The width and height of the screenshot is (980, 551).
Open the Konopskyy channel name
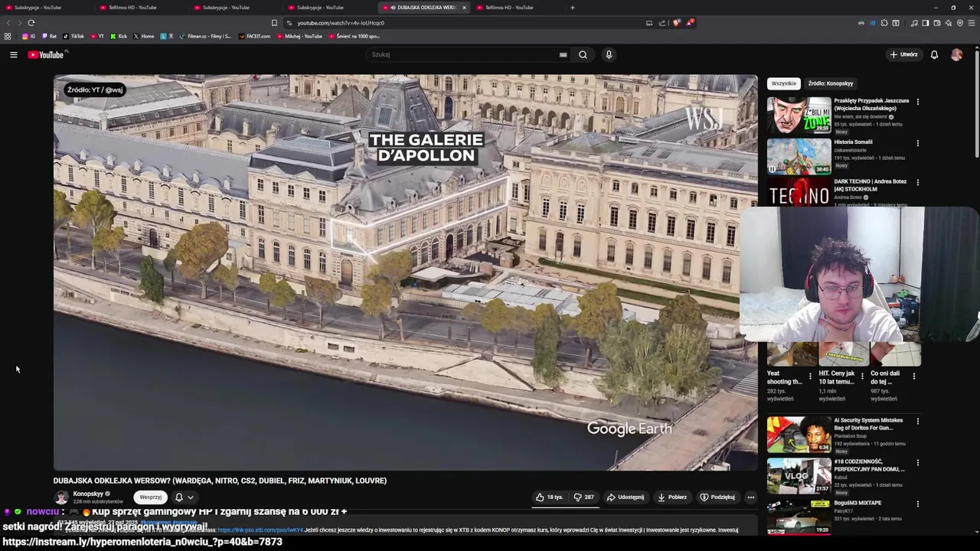click(x=88, y=494)
